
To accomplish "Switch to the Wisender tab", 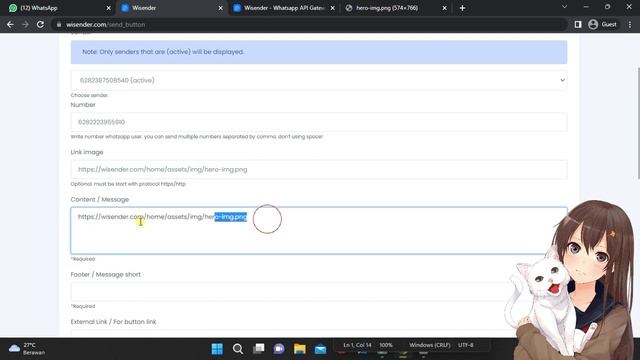I will coord(171,8).
